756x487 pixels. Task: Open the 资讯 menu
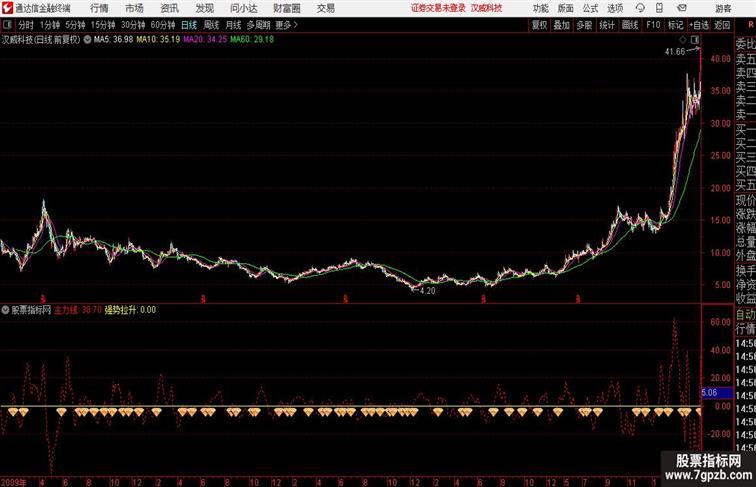pos(170,8)
